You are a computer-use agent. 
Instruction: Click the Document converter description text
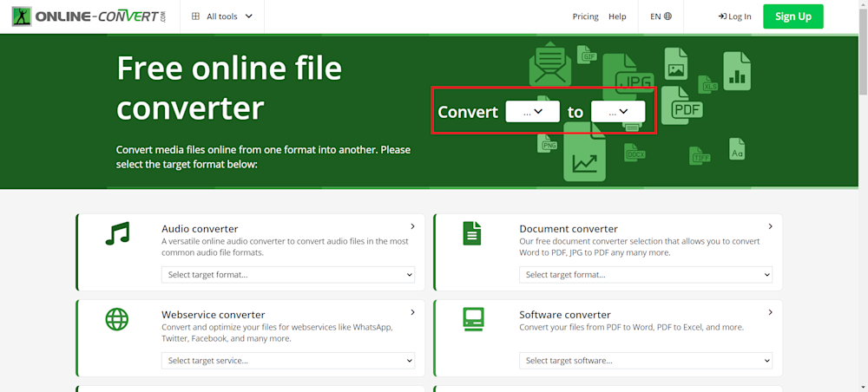(x=640, y=247)
